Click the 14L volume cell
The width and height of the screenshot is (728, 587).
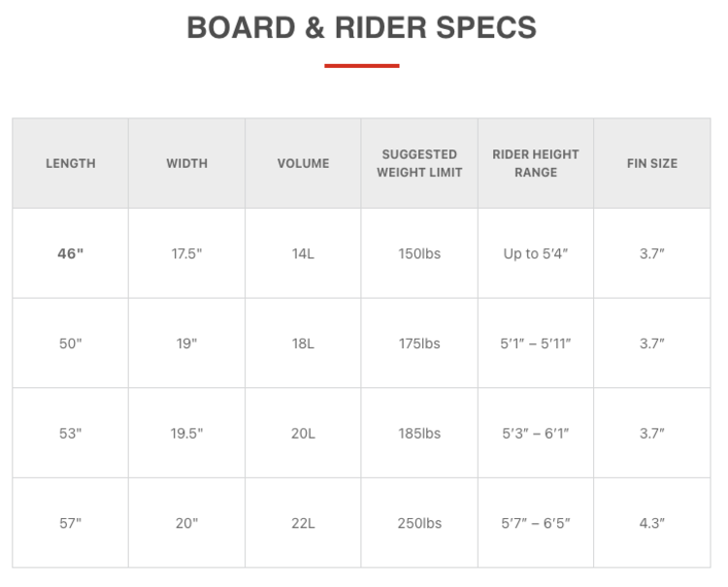point(303,253)
